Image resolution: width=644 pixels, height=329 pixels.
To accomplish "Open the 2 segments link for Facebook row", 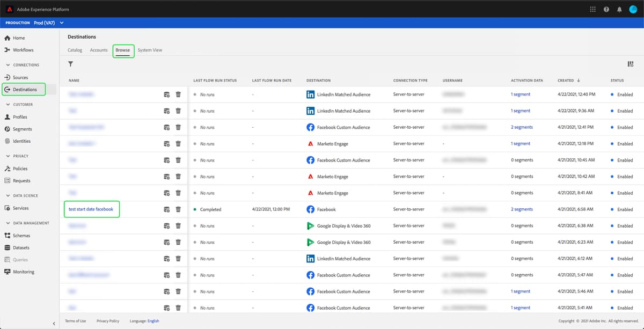I will point(521,209).
